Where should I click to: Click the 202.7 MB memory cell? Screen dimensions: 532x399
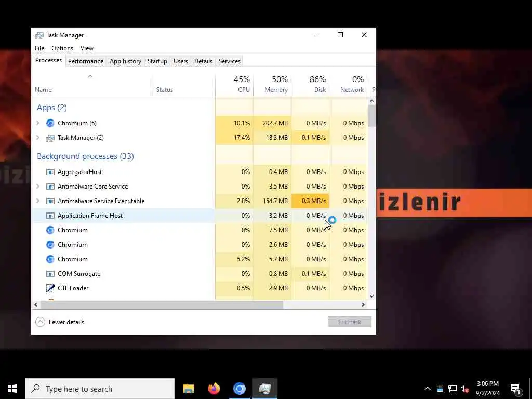(x=272, y=123)
